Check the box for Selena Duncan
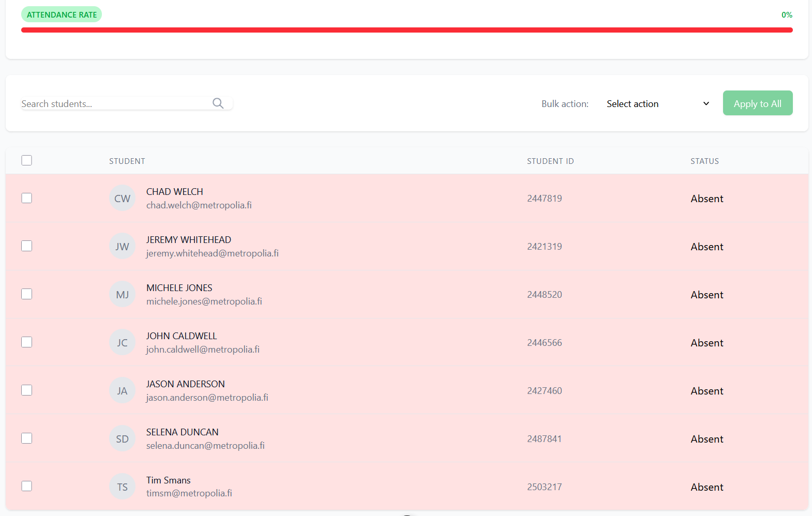This screenshot has height=516, width=812. (x=27, y=438)
